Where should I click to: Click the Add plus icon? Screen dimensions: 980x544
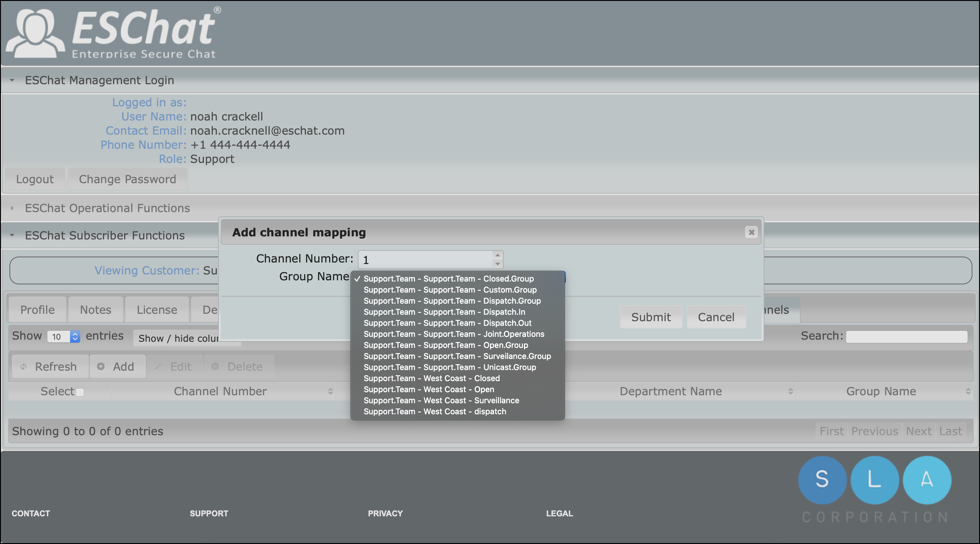click(101, 367)
